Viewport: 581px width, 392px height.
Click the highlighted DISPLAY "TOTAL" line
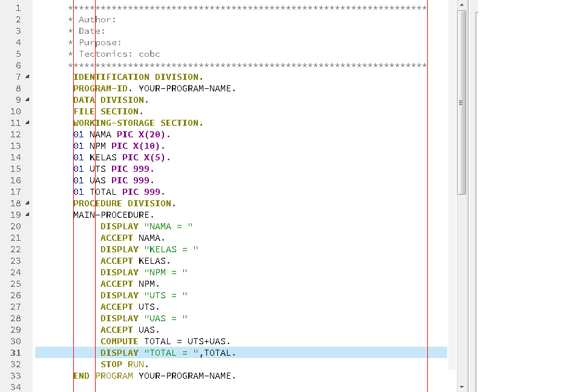tap(168, 353)
